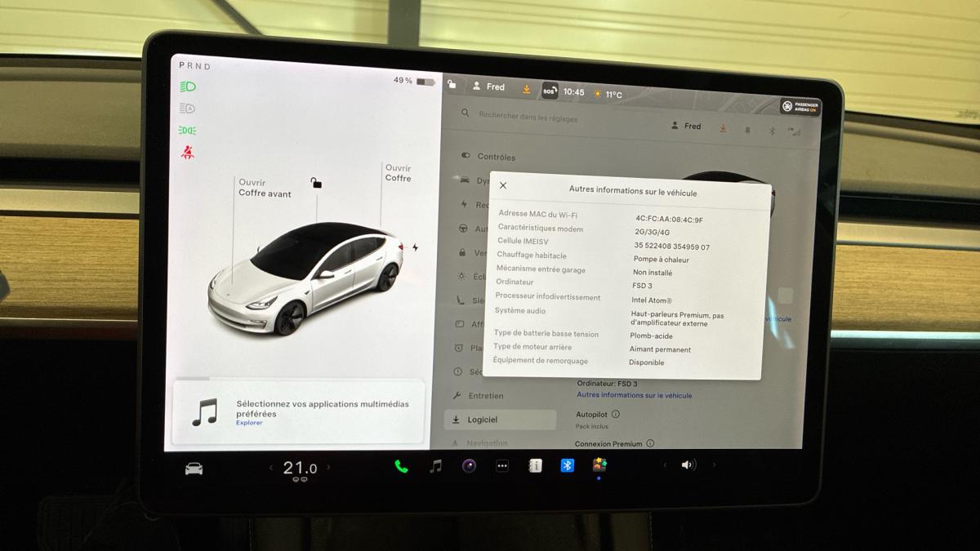This screenshot has width=980, height=551.
Task: Decrease cabin temperature with left arrow
Action: (x=271, y=468)
